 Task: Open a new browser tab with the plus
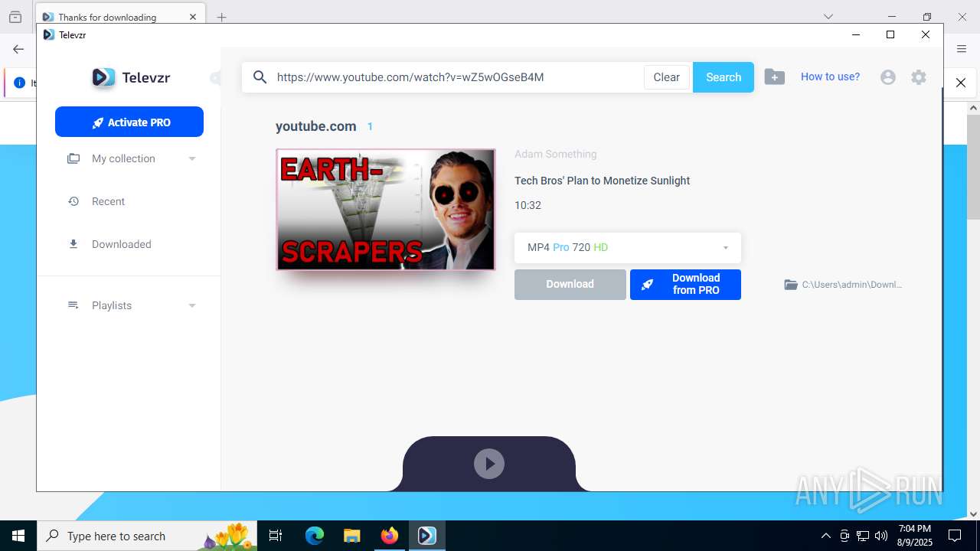point(221,17)
